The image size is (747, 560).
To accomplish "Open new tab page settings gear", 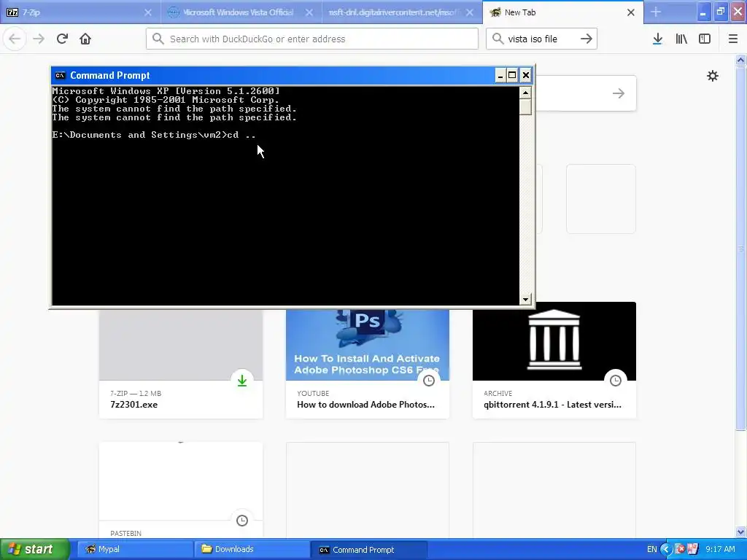I will click(712, 76).
